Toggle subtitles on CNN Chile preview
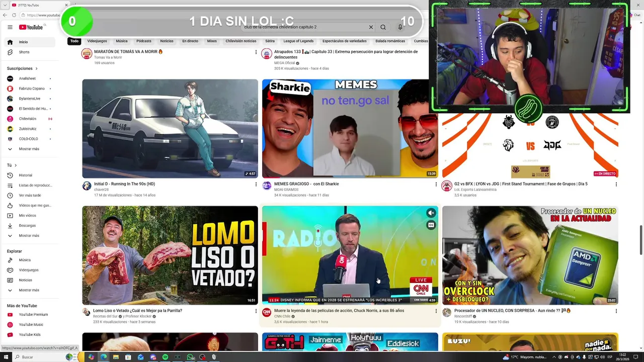This screenshot has width=644, height=362. point(431,225)
